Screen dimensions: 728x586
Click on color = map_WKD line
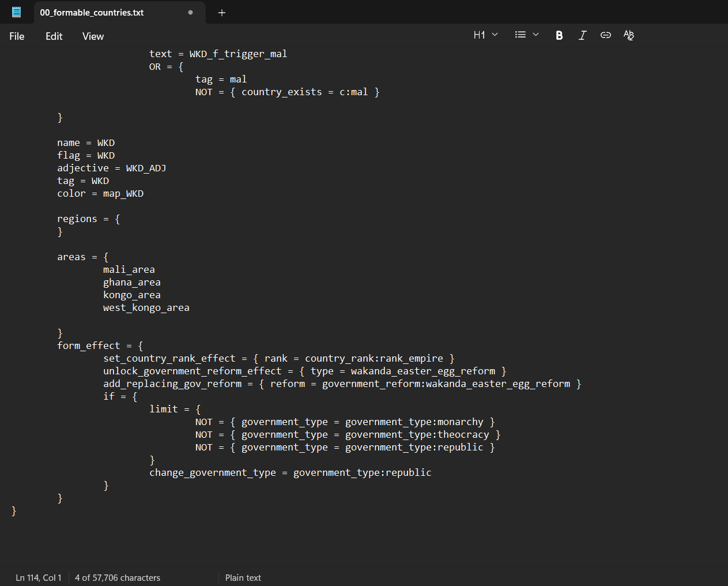100,193
